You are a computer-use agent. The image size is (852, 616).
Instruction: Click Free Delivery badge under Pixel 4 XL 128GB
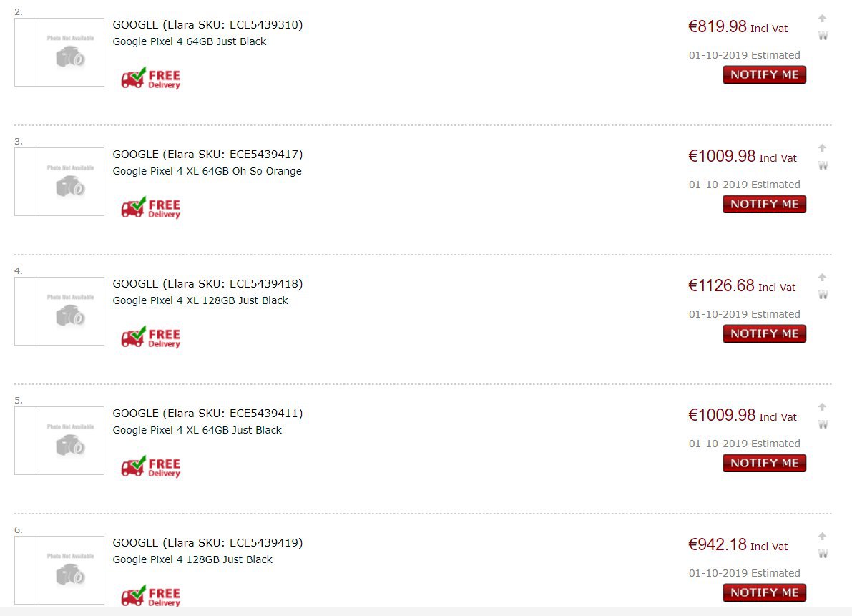pos(150,337)
